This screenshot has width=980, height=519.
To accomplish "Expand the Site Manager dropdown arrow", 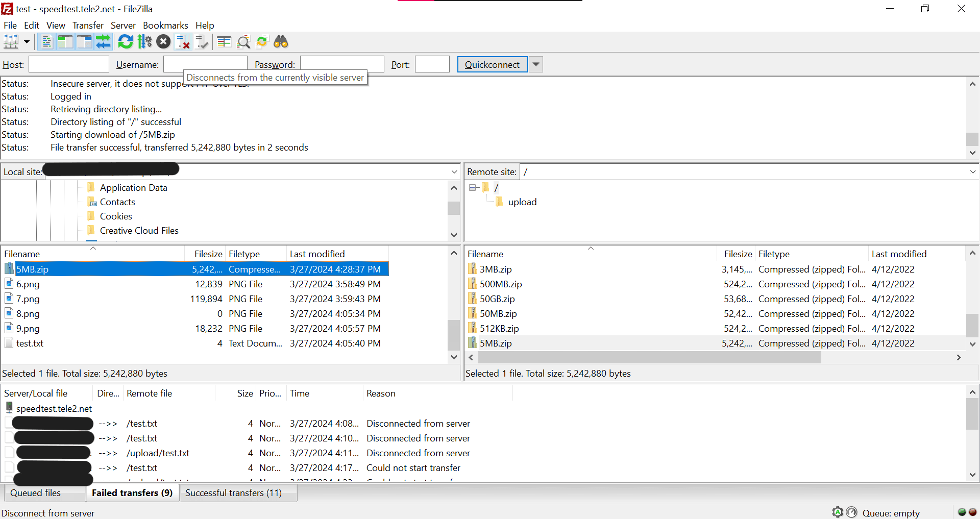I will click(x=27, y=42).
